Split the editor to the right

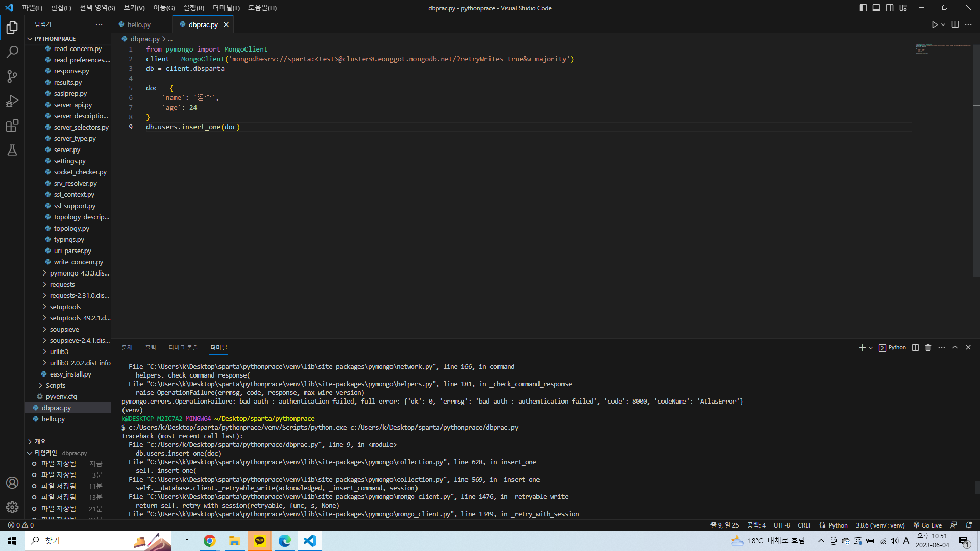point(955,24)
